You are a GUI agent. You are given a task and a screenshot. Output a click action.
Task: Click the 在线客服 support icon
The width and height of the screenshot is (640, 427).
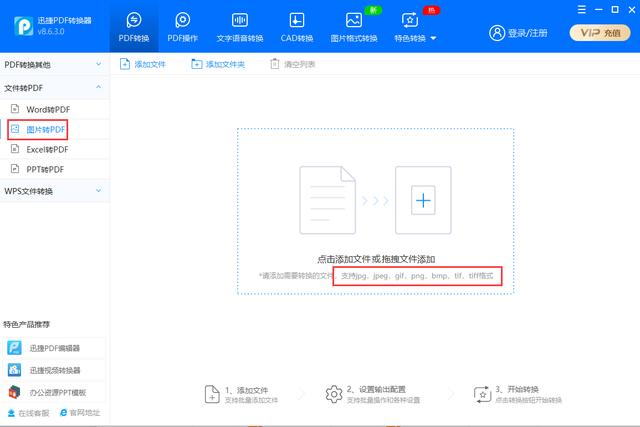[x=11, y=413]
